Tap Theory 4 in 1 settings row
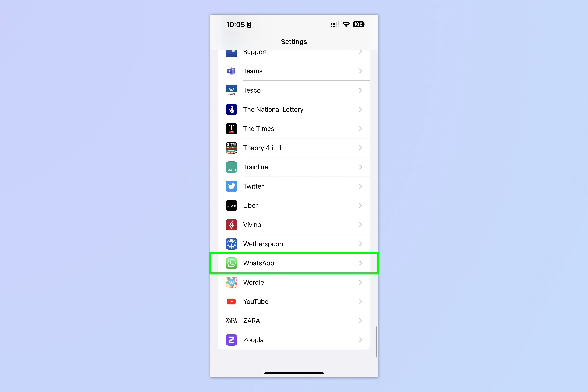The image size is (588, 392). click(x=294, y=147)
